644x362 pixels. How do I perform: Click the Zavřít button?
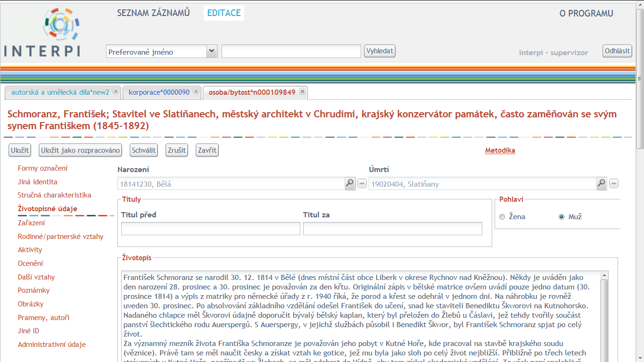207,150
